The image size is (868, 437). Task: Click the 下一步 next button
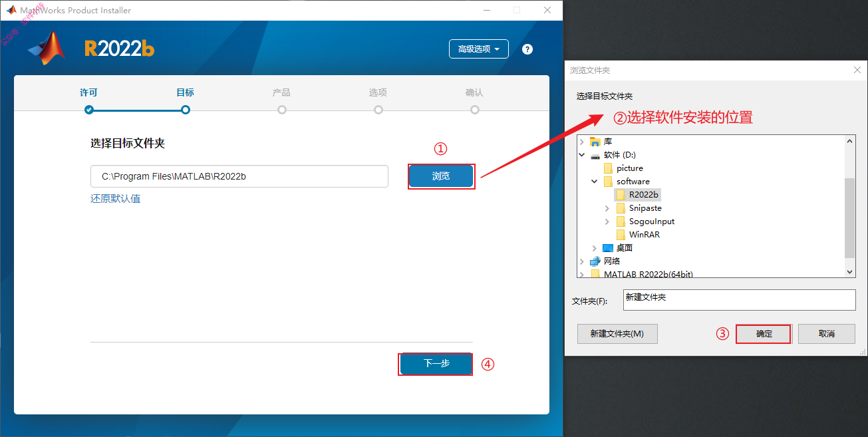pyautogui.click(x=436, y=364)
